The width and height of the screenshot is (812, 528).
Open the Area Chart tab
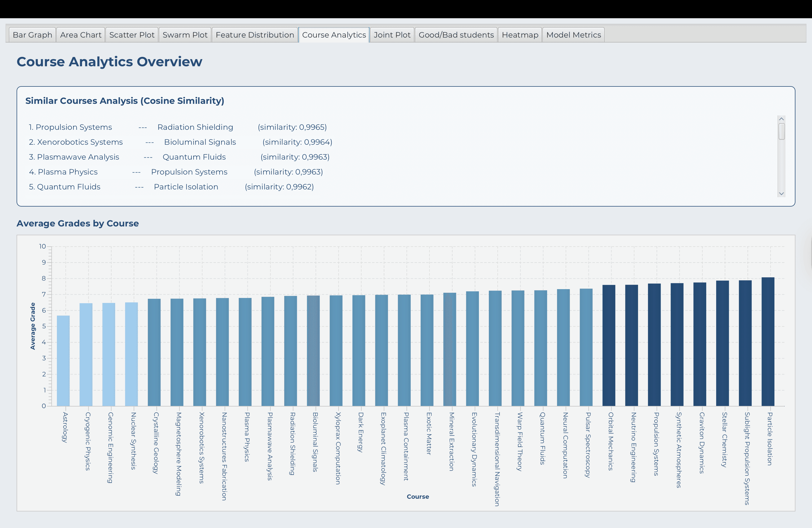tap(81, 35)
